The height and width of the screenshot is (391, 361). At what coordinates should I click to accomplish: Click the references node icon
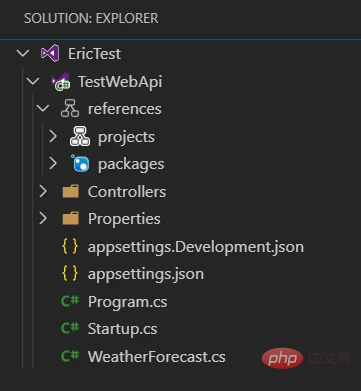(70, 109)
